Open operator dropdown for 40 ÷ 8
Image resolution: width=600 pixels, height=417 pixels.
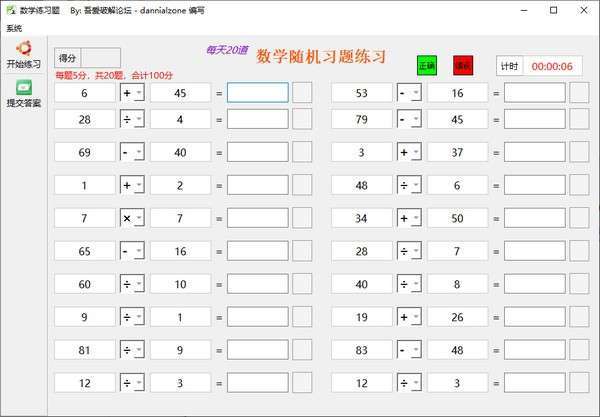click(409, 284)
